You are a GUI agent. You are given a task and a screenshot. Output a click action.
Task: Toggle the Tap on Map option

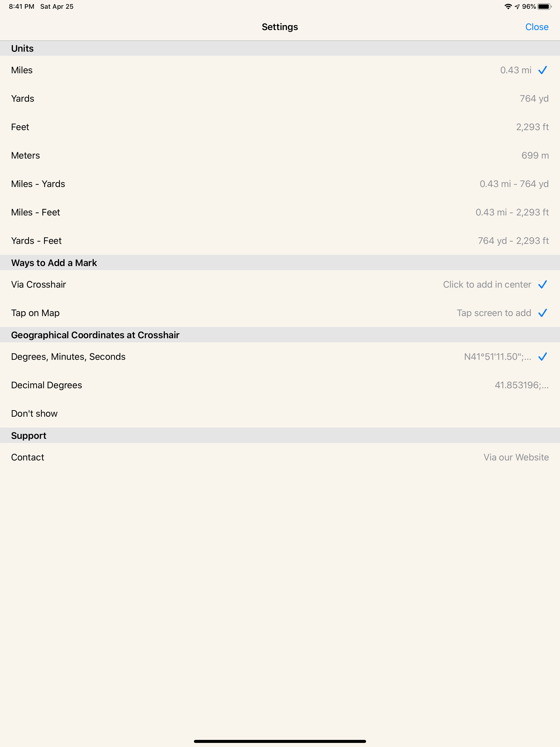pyautogui.click(x=280, y=313)
